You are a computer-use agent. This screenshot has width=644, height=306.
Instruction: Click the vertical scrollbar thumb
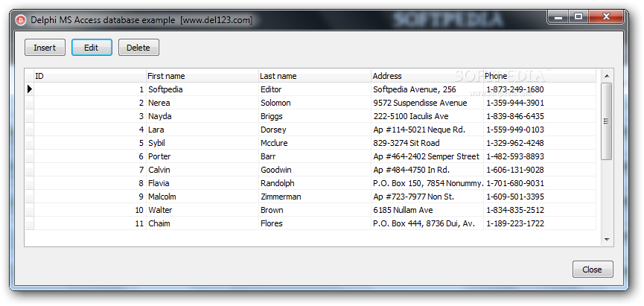coord(606,121)
